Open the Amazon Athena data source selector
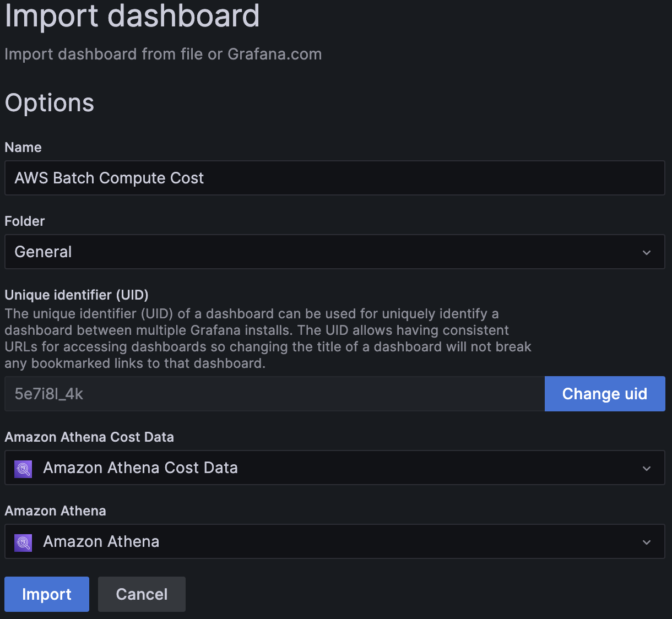Screen dimensions: 672x619 335,541
